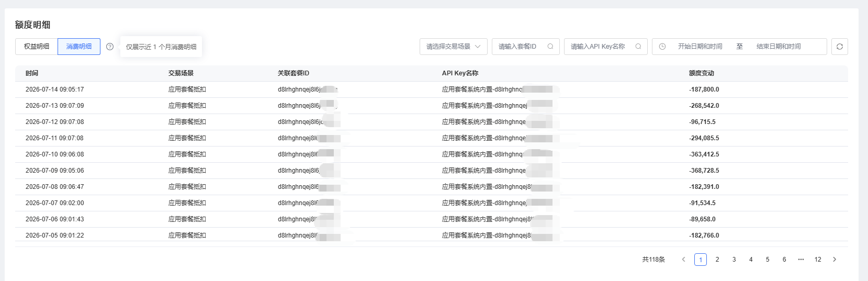Select the 2026-07-09 09:05:06 time cell
Image resolution: width=868 pixels, height=281 pixels.
tap(55, 171)
